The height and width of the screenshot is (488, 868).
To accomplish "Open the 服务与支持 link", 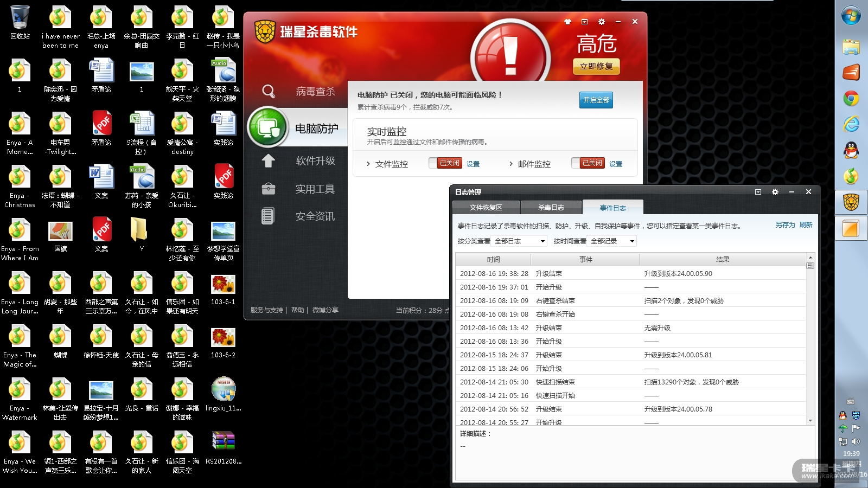I will pyautogui.click(x=267, y=310).
